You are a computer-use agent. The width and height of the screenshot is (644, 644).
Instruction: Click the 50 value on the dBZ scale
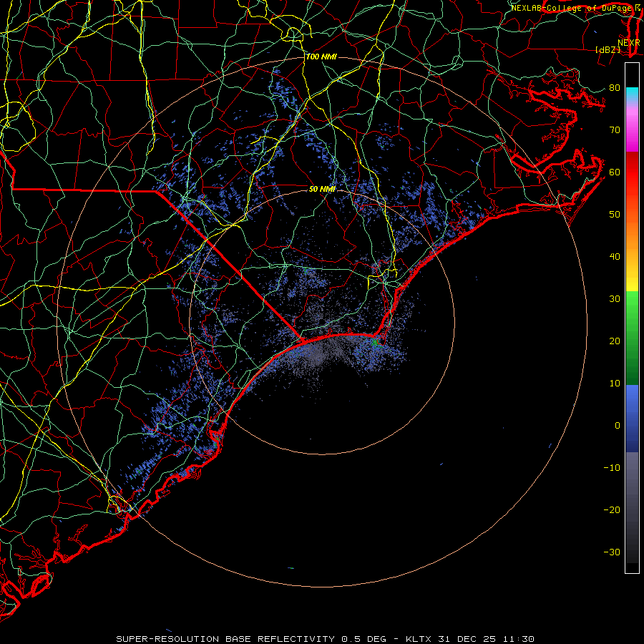(615, 215)
